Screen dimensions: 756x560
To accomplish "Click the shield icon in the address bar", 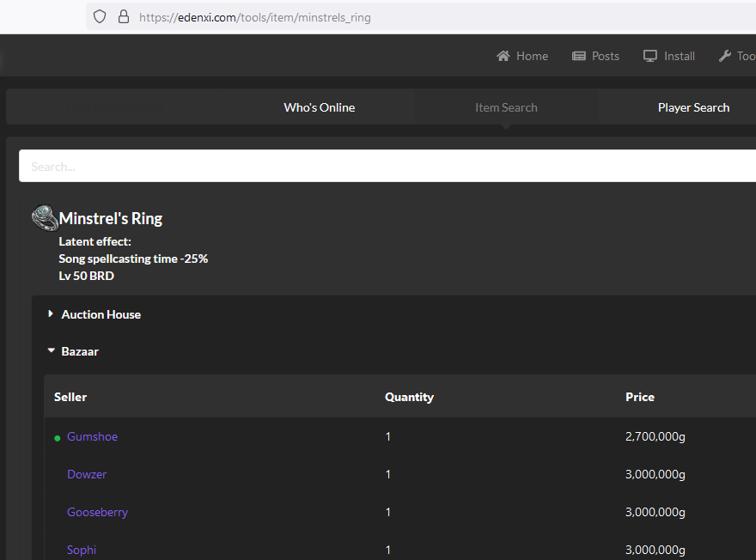I will (100, 15).
